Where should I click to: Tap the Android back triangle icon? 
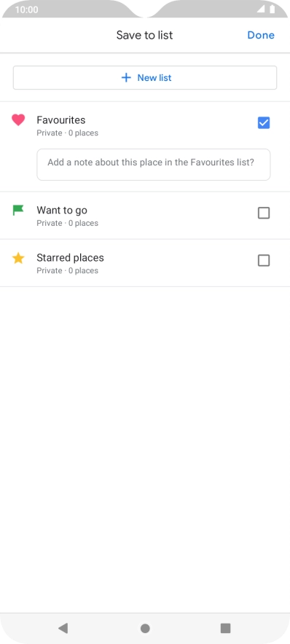pos(63,628)
